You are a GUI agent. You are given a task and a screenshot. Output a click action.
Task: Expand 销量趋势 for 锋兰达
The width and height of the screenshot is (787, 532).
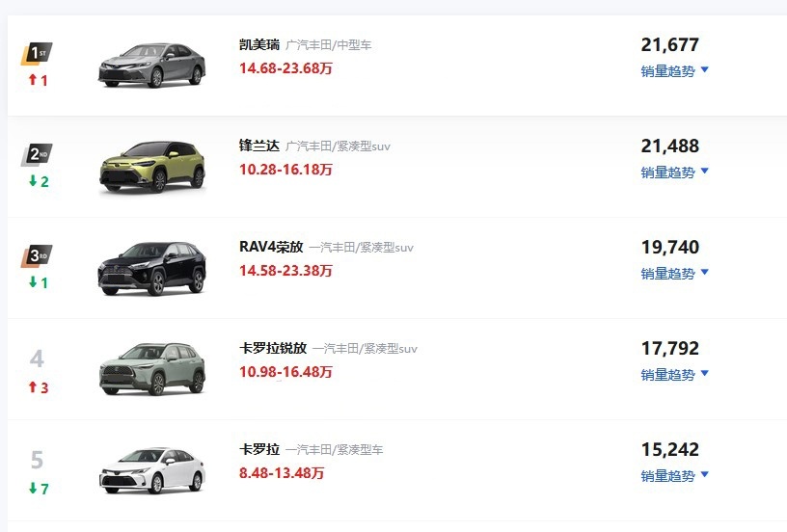674,172
